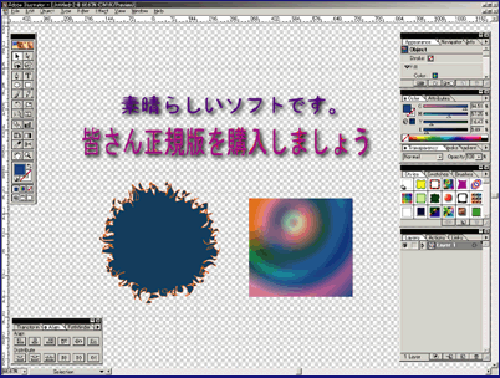Open the Appearance panel flyout menu

coord(486,42)
